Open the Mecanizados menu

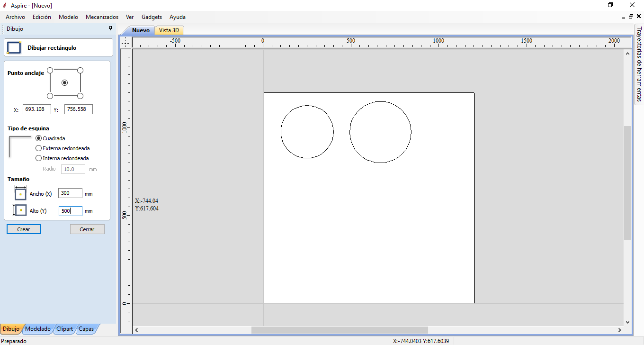tap(102, 17)
